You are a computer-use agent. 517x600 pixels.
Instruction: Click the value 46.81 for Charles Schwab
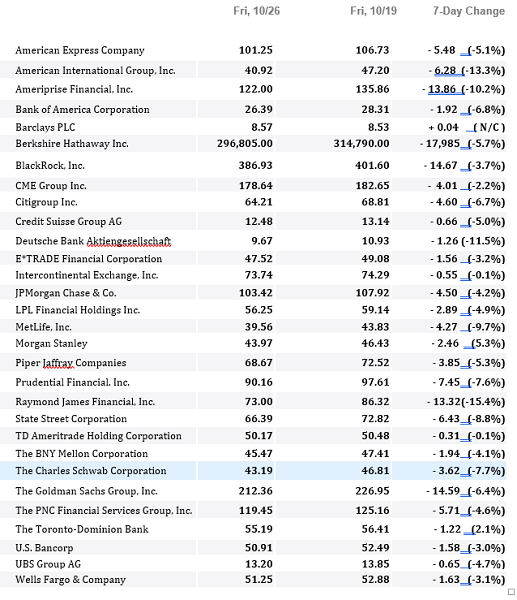tap(375, 471)
